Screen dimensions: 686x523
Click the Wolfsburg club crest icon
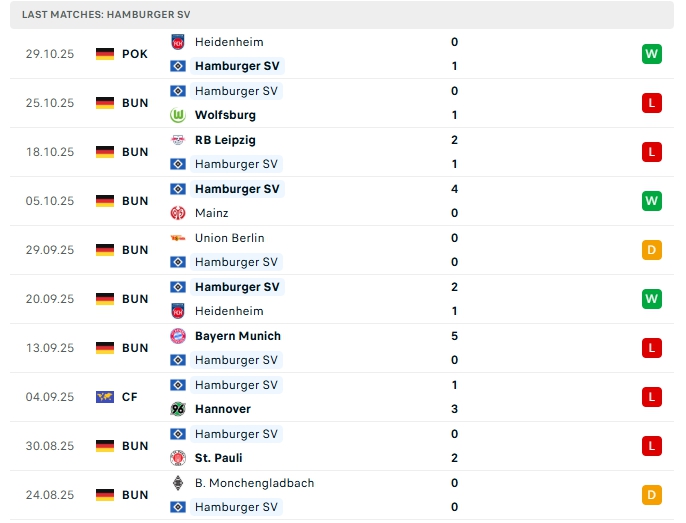click(x=178, y=115)
